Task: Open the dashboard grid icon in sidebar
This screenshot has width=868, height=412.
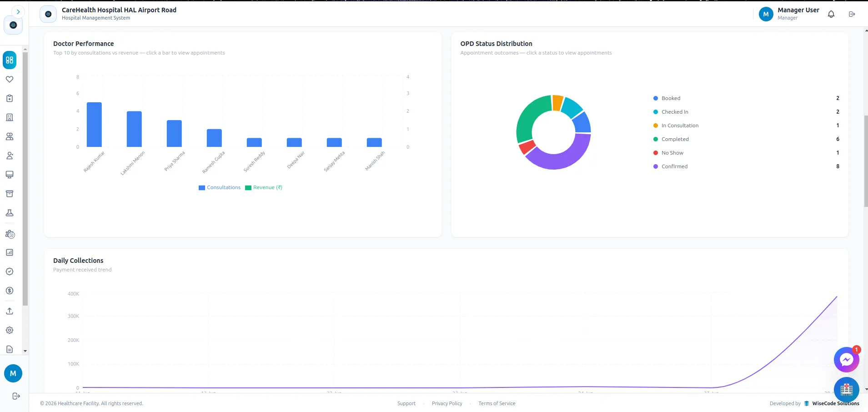Action: click(10, 60)
